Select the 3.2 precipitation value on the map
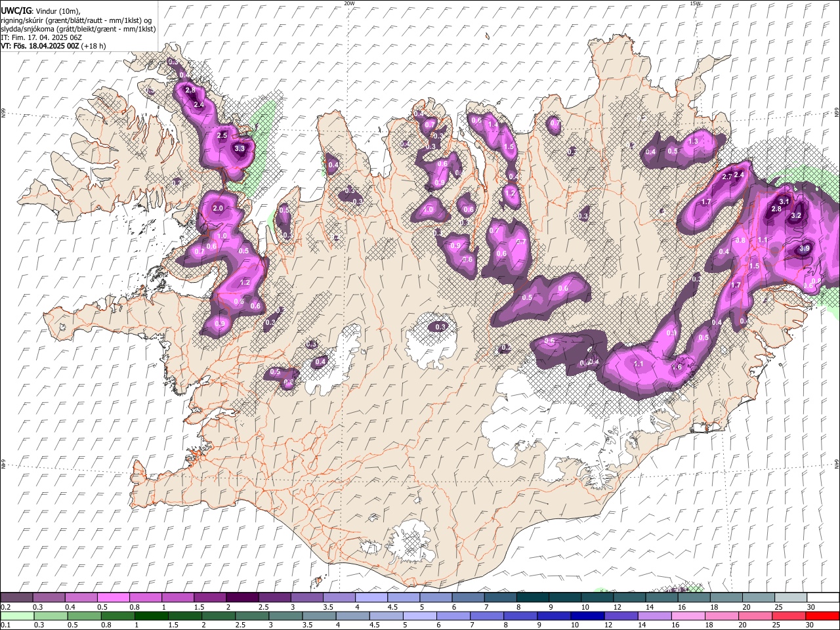This screenshot has height=630, width=840. [797, 215]
